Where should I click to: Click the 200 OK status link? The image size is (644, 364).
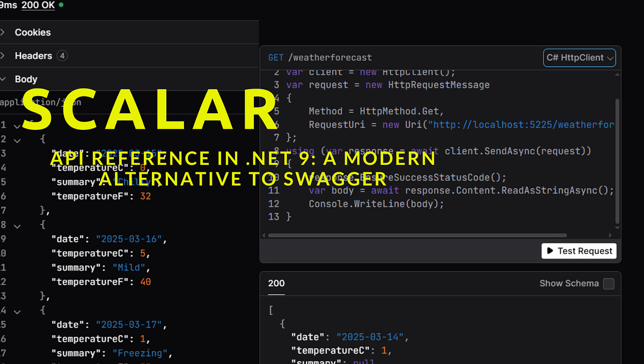pyautogui.click(x=38, y=5)
